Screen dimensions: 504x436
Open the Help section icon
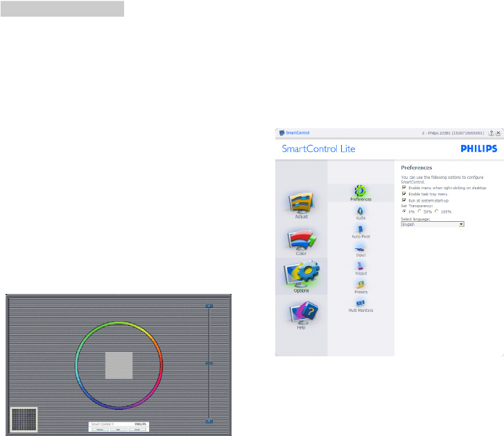tap(304, 313)
